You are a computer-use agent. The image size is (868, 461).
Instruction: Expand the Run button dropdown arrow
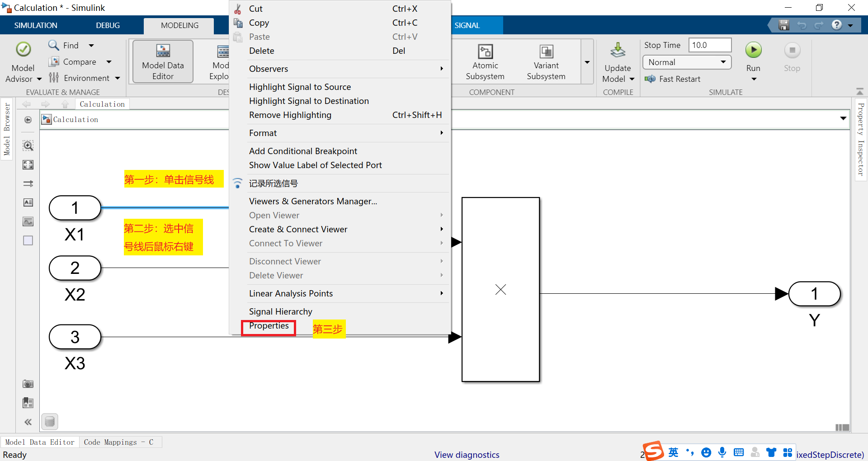point(754,79)
